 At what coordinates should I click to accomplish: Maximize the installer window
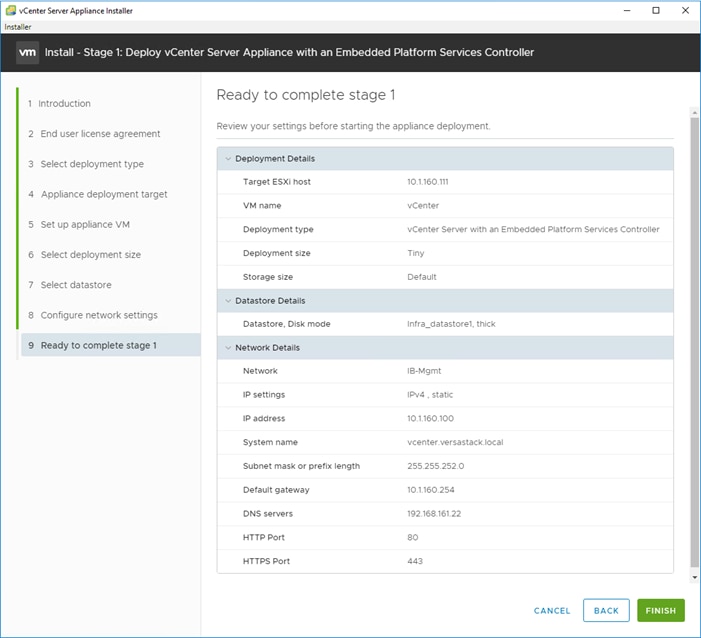[x=656, y=10]
